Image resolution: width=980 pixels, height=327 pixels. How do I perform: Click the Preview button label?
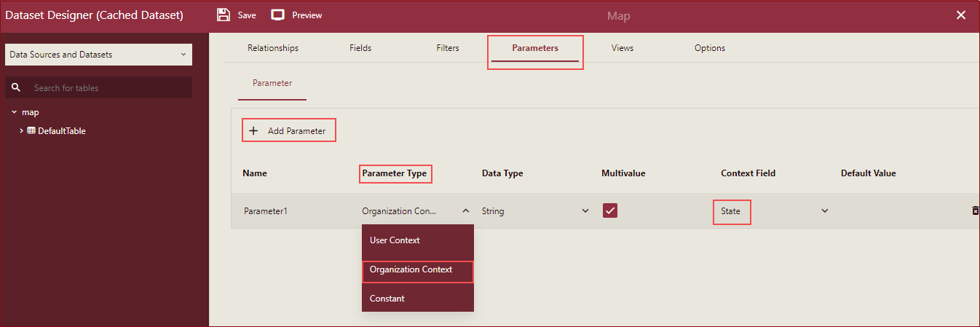(x=307, y=15)
